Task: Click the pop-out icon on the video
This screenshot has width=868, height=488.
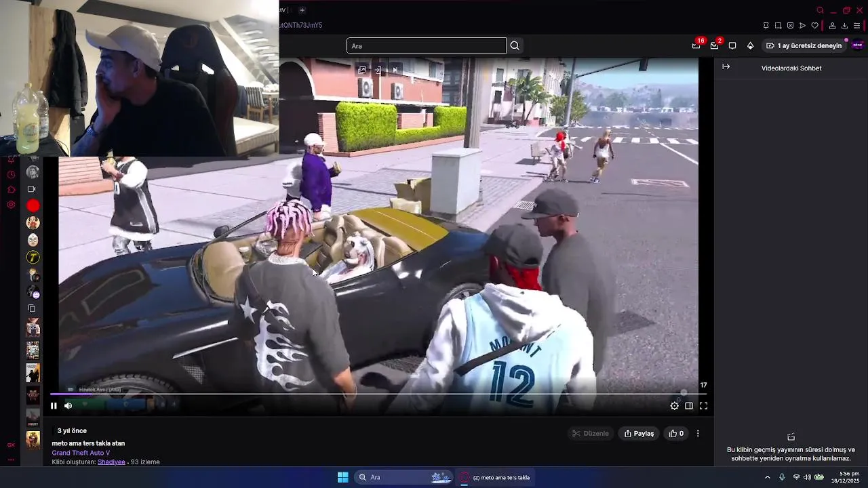Action: tap(362, 70)
